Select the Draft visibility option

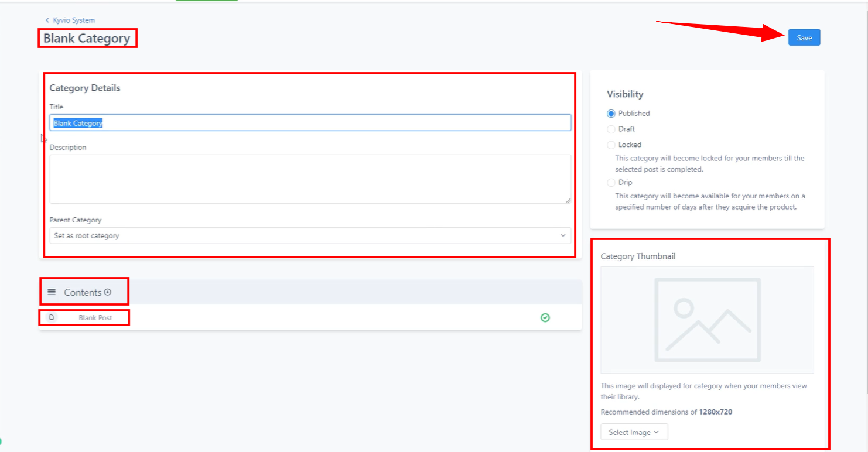coord(611,129)
